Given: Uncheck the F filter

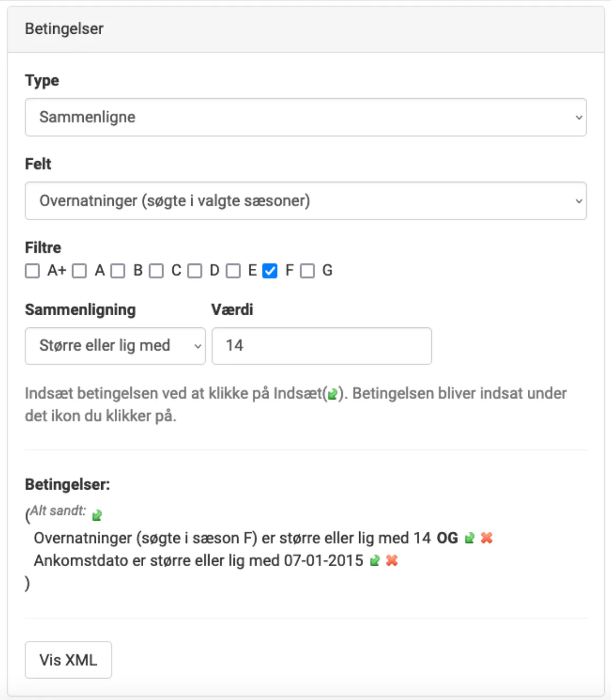Looking at the screenshot, I should (x=270, y=271).
